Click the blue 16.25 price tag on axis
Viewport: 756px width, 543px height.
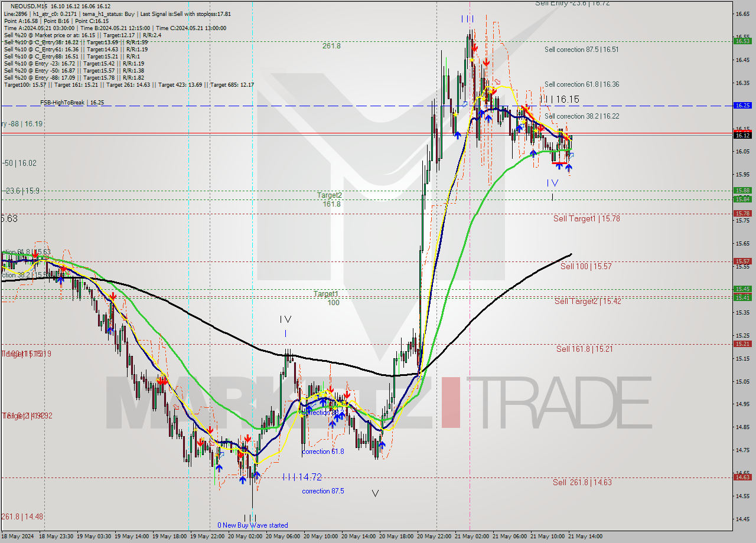[742, 105]
